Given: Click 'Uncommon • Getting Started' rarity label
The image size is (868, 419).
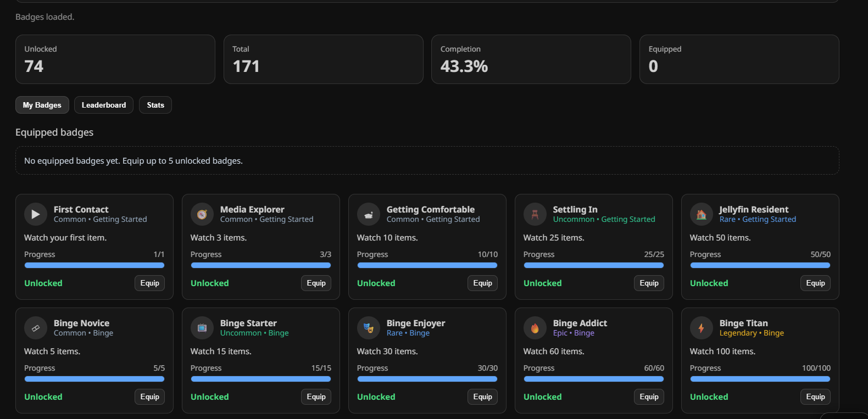Looking at the screenshot, I should click(604, 219).
